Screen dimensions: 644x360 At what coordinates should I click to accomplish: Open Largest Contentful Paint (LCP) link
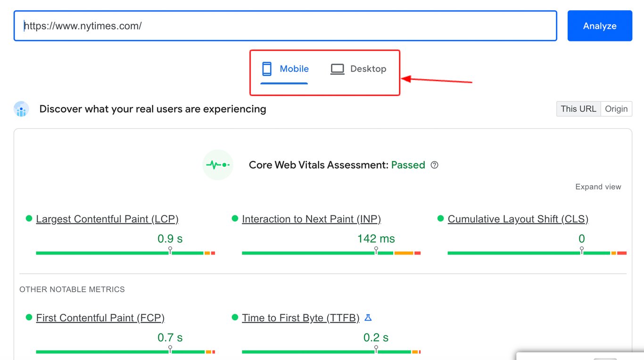click(x=107, y=219)
